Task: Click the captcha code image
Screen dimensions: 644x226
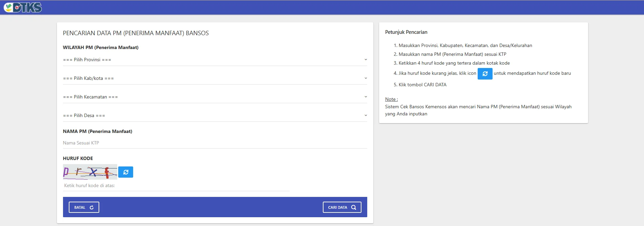Action: click(x=90, y=172)
